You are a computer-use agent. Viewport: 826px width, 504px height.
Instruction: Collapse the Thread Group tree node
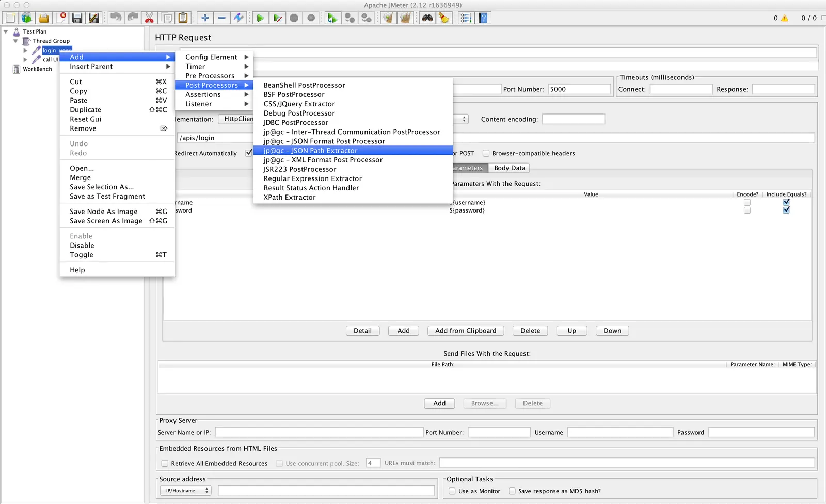pos(15,41)
